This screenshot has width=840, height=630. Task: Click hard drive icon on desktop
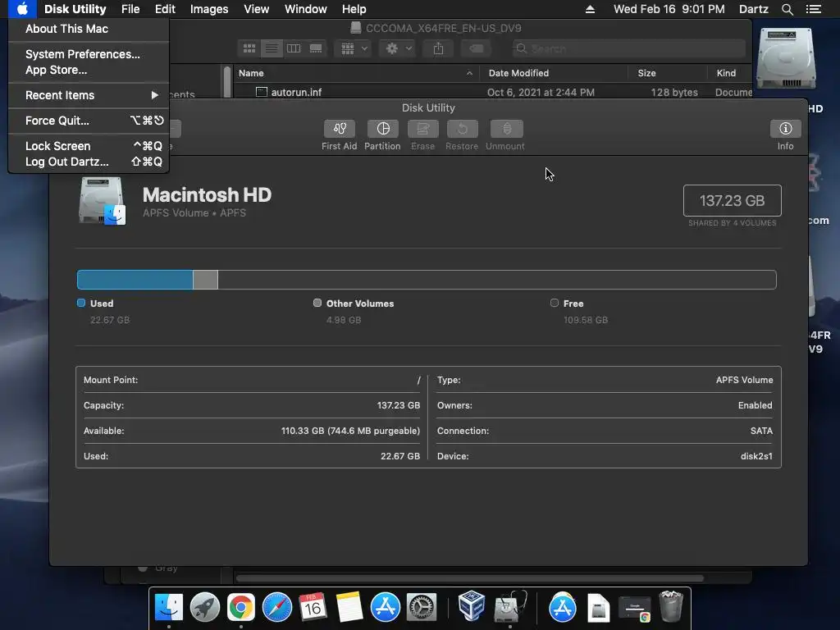[x=785, y=58]
